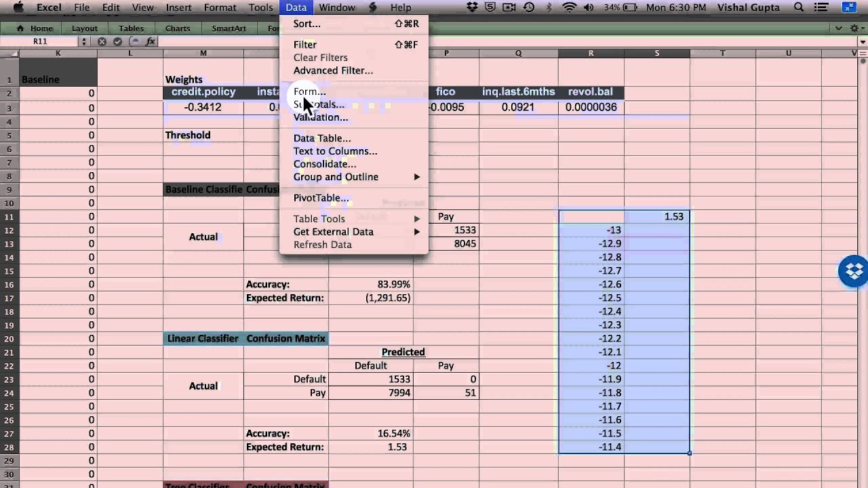868x488 pixels.
Task: Choose Filter from Data menu
Action: (x=354, y=45)
